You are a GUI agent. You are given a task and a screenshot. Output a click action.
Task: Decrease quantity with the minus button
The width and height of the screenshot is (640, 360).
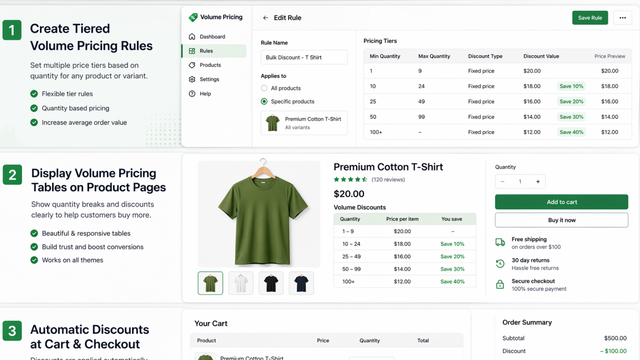click(502, 182)
